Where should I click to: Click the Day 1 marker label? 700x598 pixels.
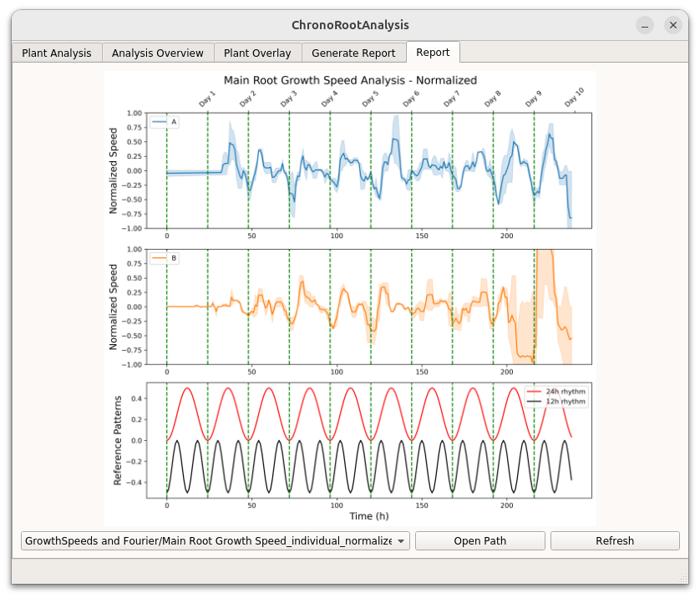(x=207, y=99)
